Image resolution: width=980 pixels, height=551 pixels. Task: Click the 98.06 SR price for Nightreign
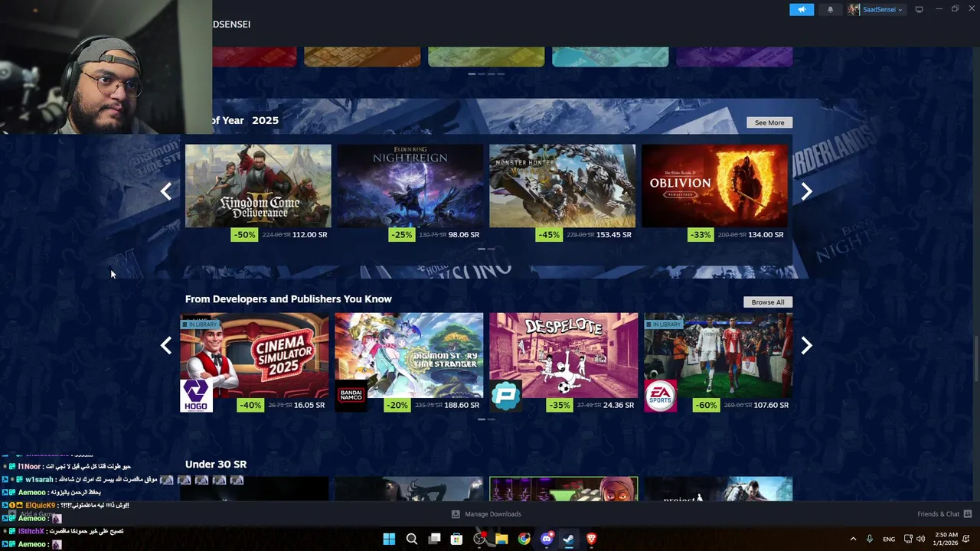coord(464,235)
